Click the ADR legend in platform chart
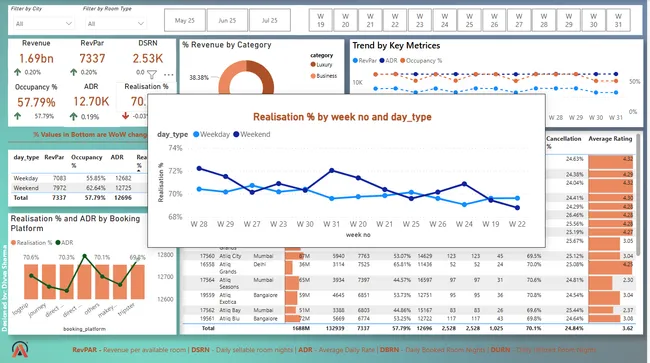The width and height of the screenshot is (650, 363). (64, 242)
